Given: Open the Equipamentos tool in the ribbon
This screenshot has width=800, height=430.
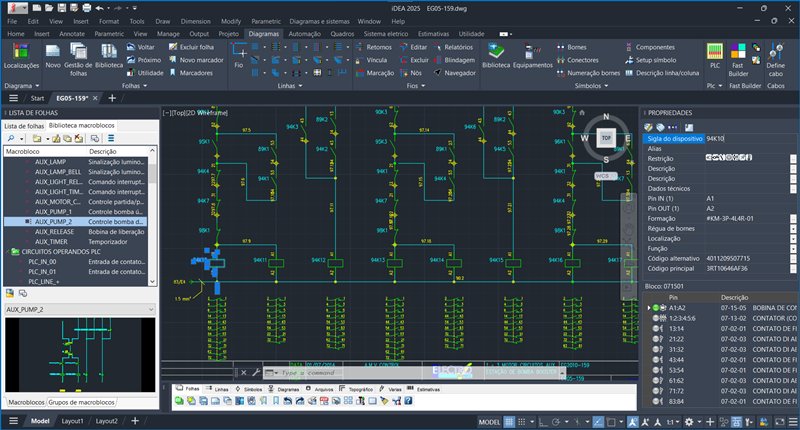Looking at the screenshot, I should 533,52.
